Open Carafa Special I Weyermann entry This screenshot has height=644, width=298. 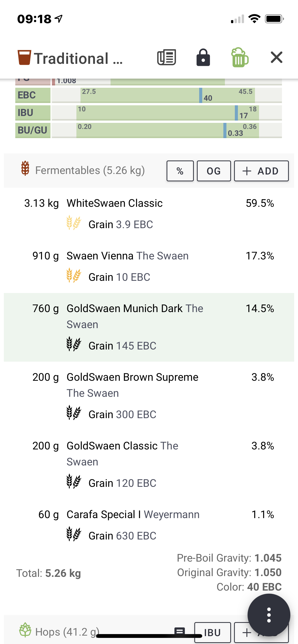[x=149, y=525]
